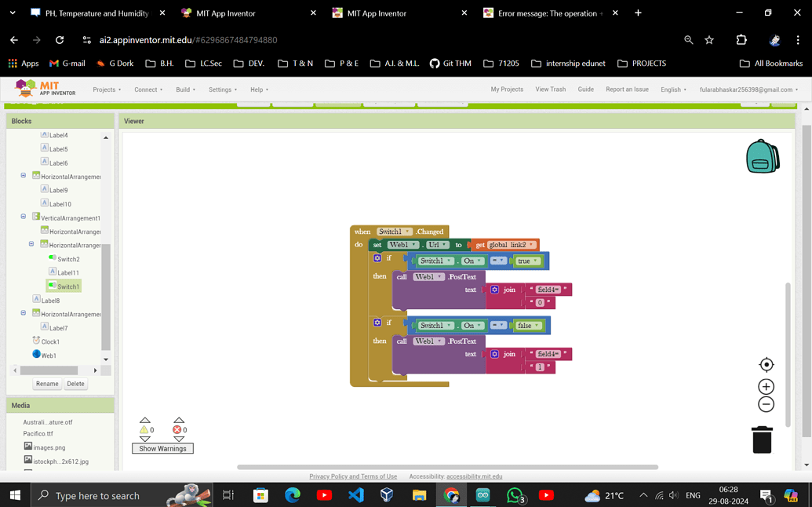Zoom in with the plus icon
This screenshot has height=507, width=812.
[765, 386]
